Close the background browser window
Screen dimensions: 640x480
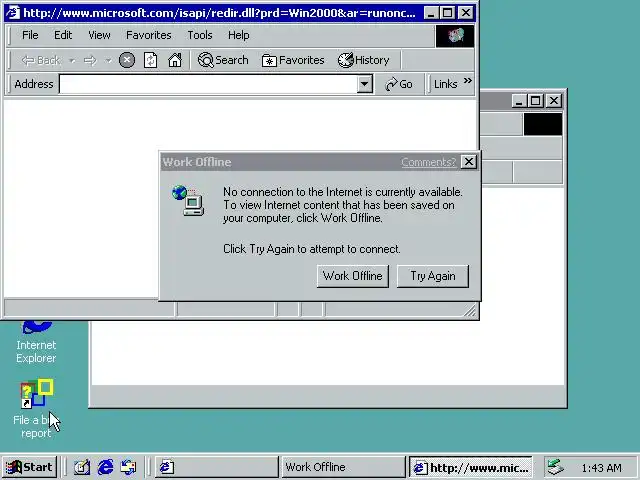tap(554, 101)
